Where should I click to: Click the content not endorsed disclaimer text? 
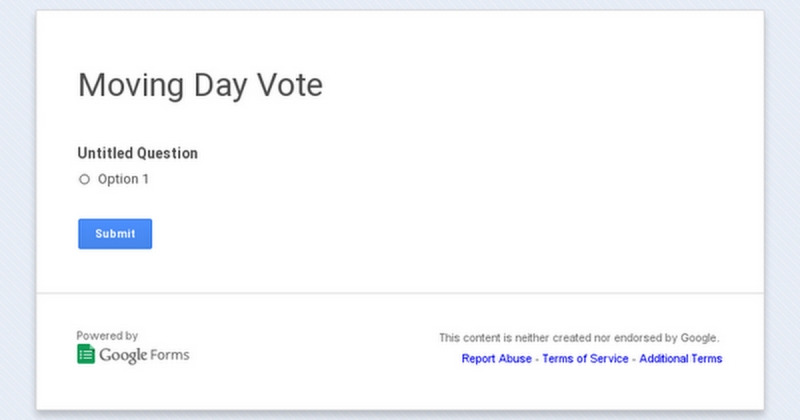[x=578, y=338]
